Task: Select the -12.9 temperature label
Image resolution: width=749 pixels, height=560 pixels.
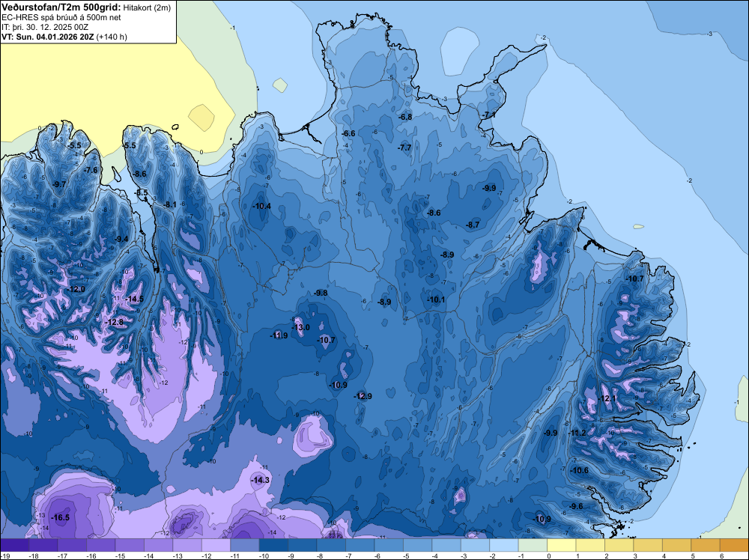Action: coord(363,396)
